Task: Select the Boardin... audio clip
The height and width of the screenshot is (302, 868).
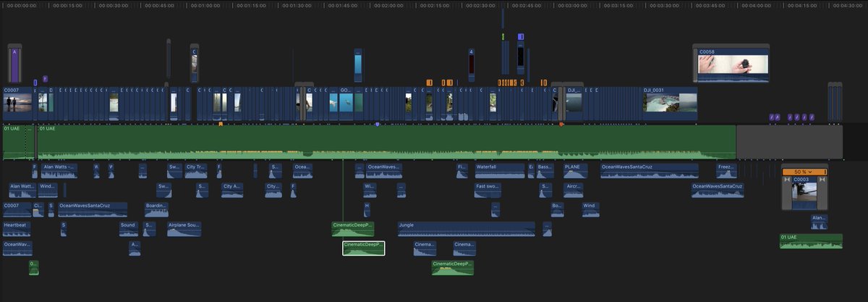Action: pos(156,209)
